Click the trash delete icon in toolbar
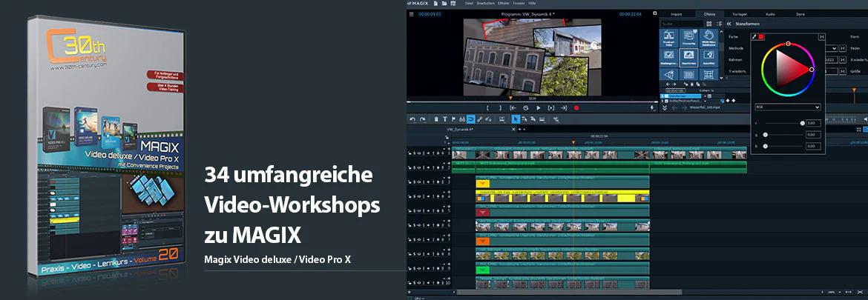The image size is (868, 300). click(436, 119)
